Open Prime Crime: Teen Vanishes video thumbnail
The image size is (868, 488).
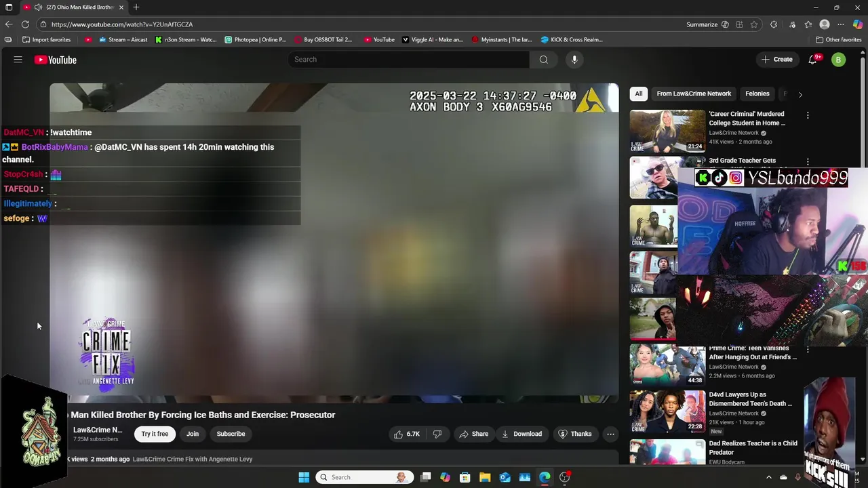pyautogui.click(x=667, y=365)
